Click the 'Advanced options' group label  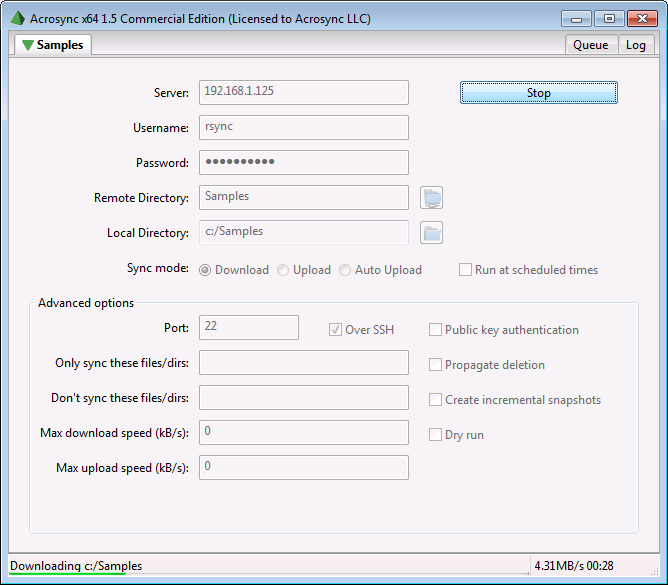(x=86, y=303)
